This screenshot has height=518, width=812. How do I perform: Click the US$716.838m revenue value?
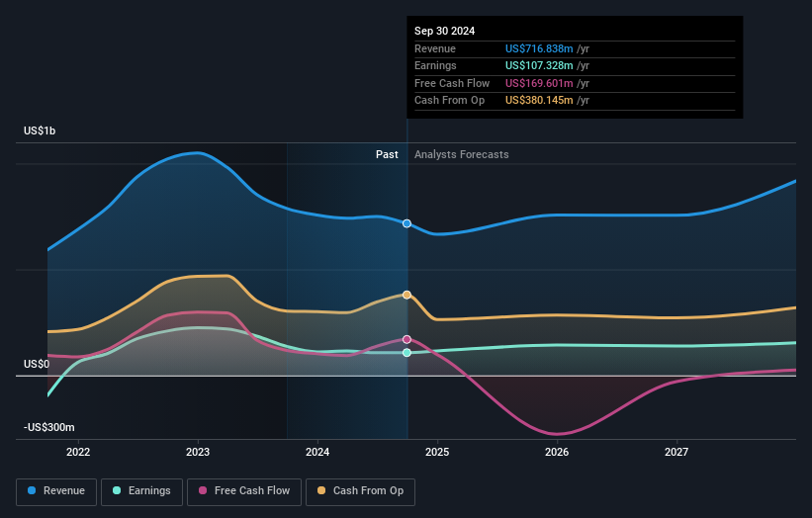pyautogui.click(x=539, y=48)
